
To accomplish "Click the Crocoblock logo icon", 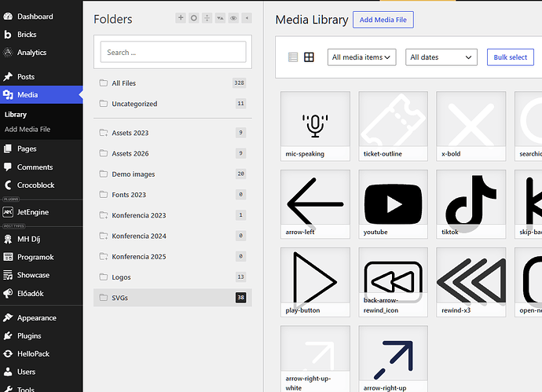I will (8, 185).
